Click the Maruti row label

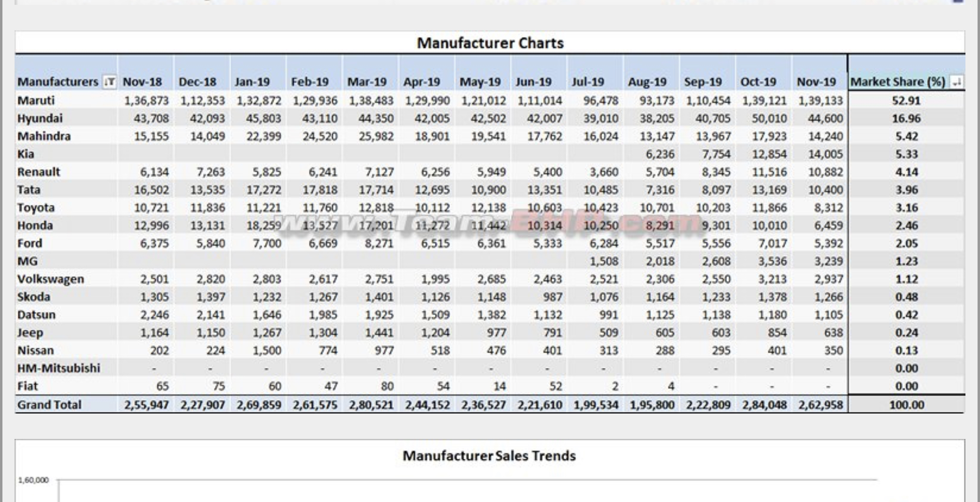pyautogui.click(x=36, y=100)
